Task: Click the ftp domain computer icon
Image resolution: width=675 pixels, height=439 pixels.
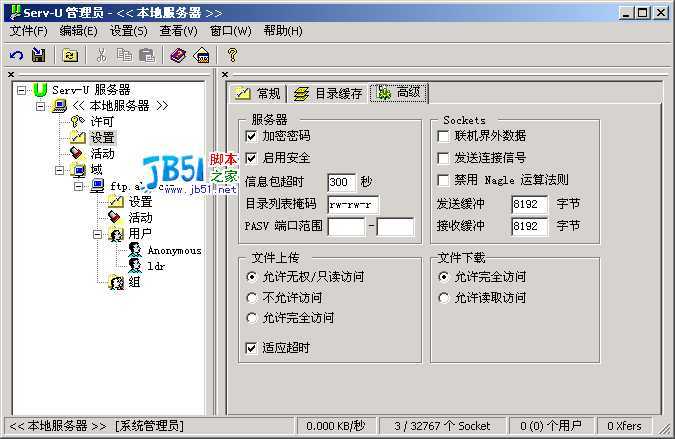Action: [x=97, y=186]
